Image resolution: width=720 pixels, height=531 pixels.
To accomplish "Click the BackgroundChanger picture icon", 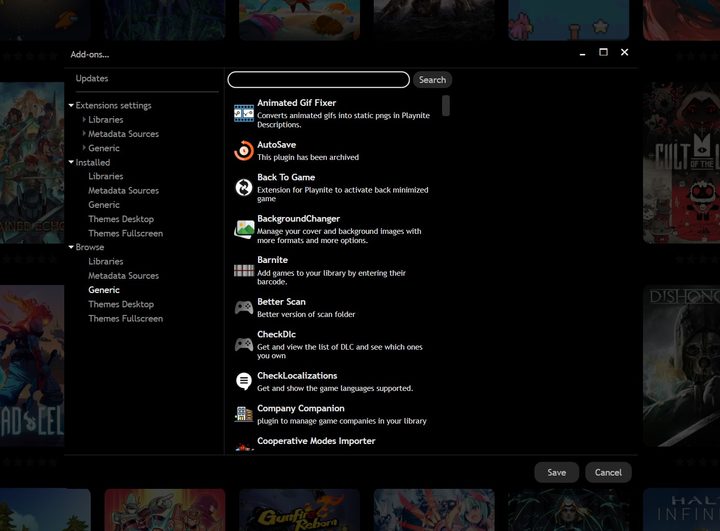I will pyautogui.click(x=243, y=229).
